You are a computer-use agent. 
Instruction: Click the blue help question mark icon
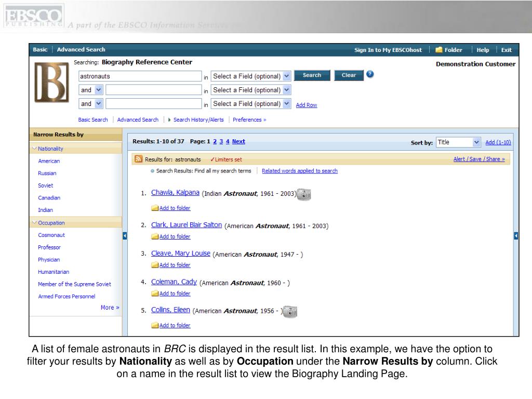pos(370,74)
